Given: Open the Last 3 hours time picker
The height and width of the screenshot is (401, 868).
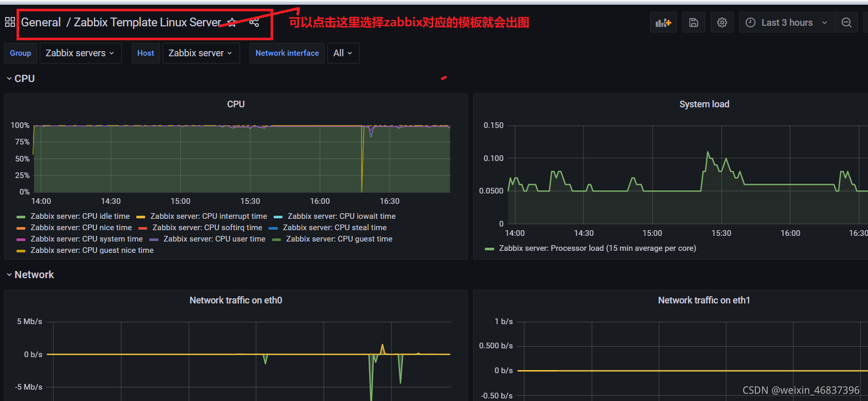Looking at the screenshot, I should pyautogui.click(x=787, y=23).
